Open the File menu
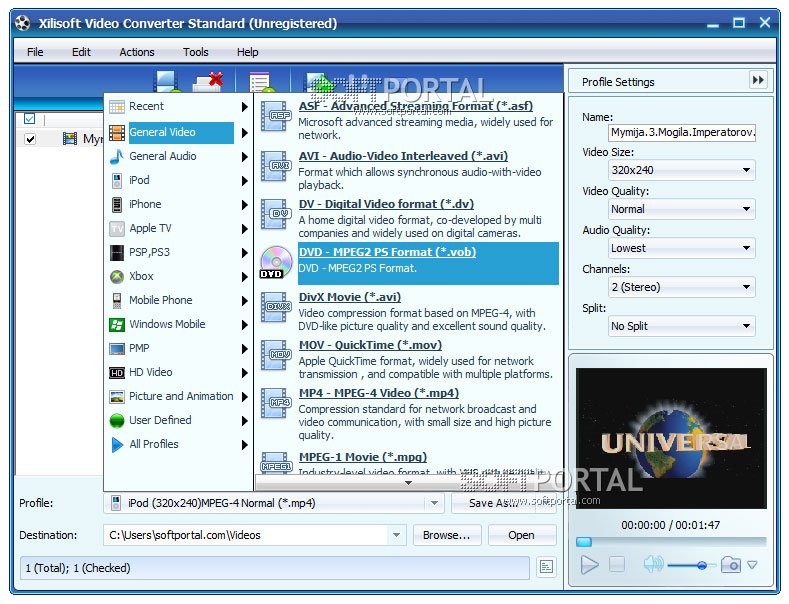 [35, 52]
